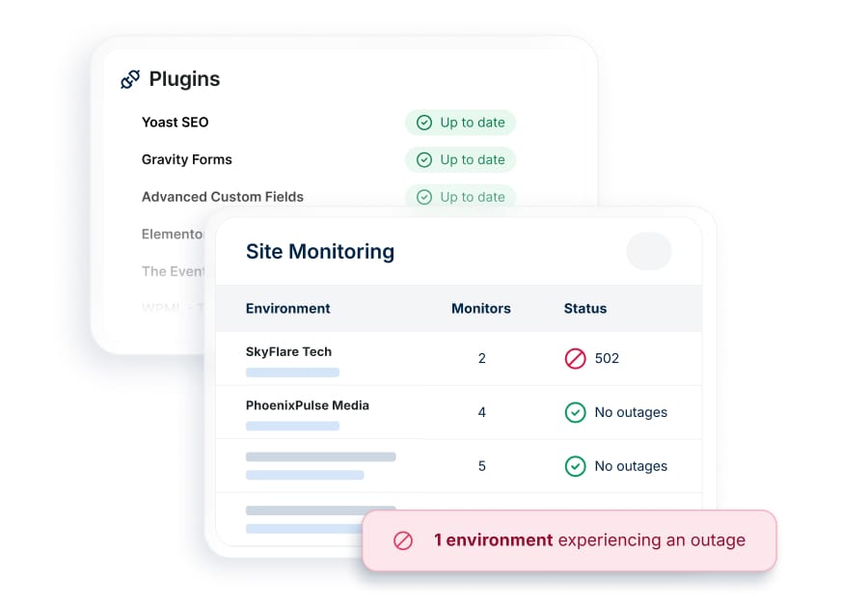Click the Monitors column header
Image resolution: width=868 pixels, height=608 pixels.
pyautogui.click(x=481, y=309)
